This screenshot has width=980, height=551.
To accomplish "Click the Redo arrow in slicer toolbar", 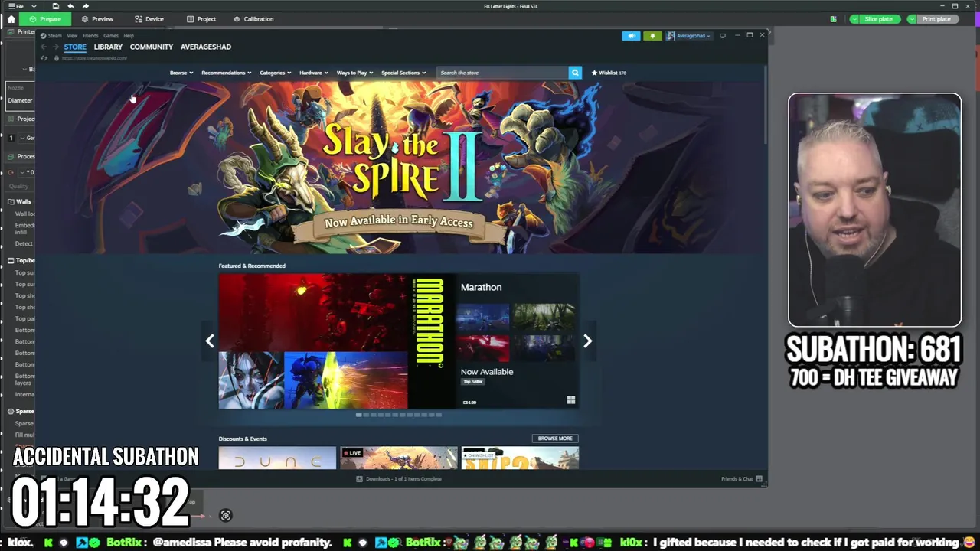I will (x=85, y=6).
